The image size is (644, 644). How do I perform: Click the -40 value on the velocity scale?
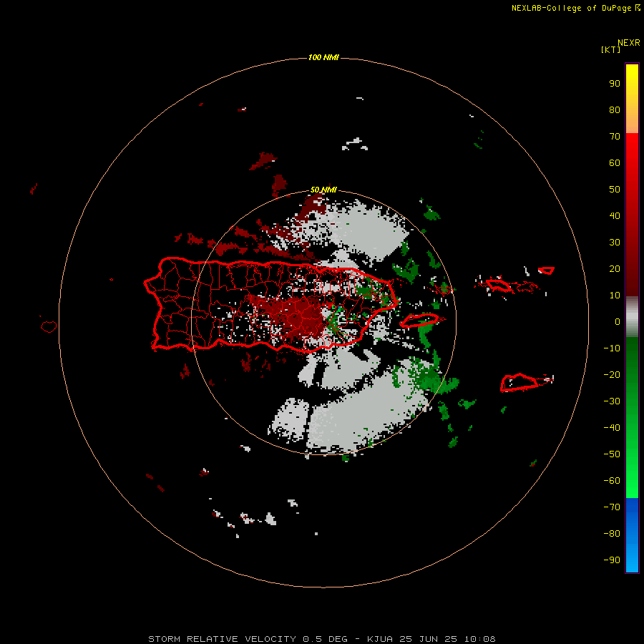point(612,428)
